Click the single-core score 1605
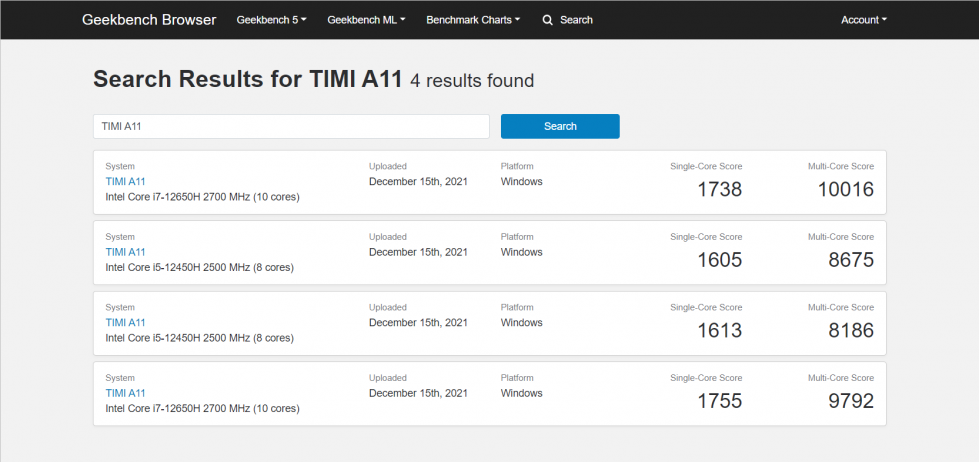 point(719,260)
